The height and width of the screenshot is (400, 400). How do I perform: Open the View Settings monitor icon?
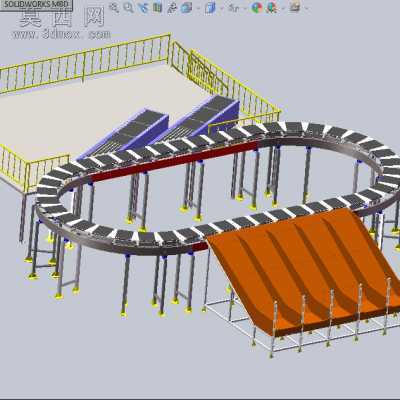point(295,7)
